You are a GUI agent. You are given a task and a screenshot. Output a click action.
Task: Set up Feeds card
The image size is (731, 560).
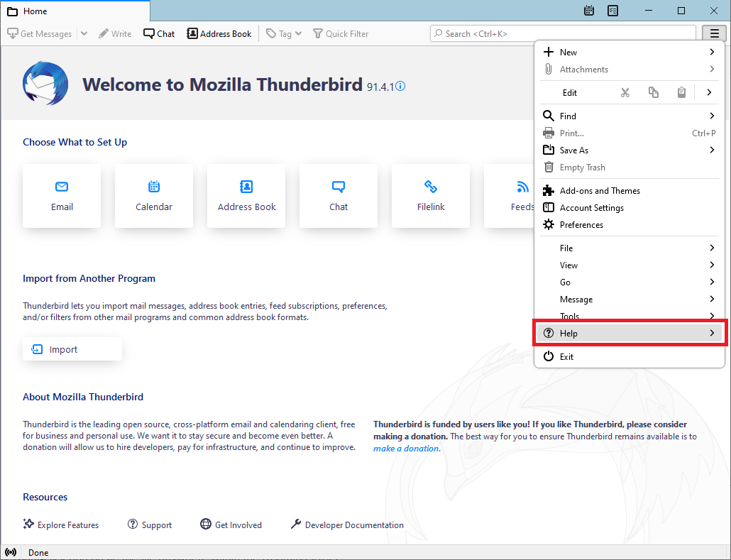pos(510,196)
